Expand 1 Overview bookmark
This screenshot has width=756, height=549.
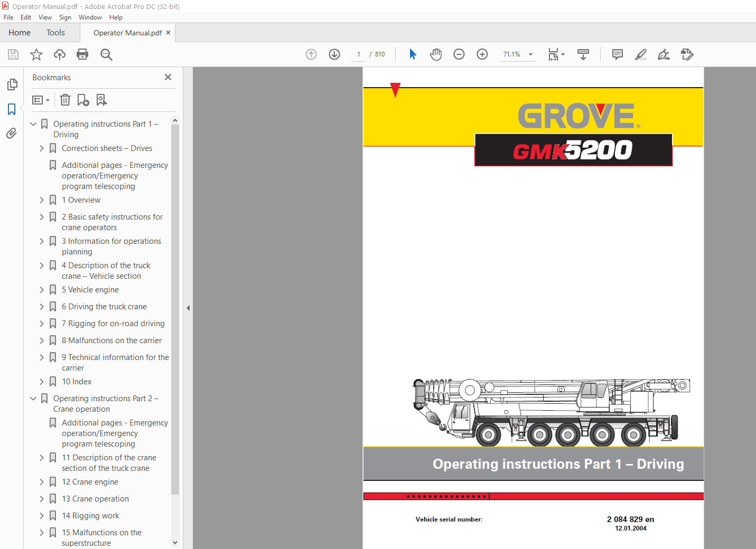[42, 200]
